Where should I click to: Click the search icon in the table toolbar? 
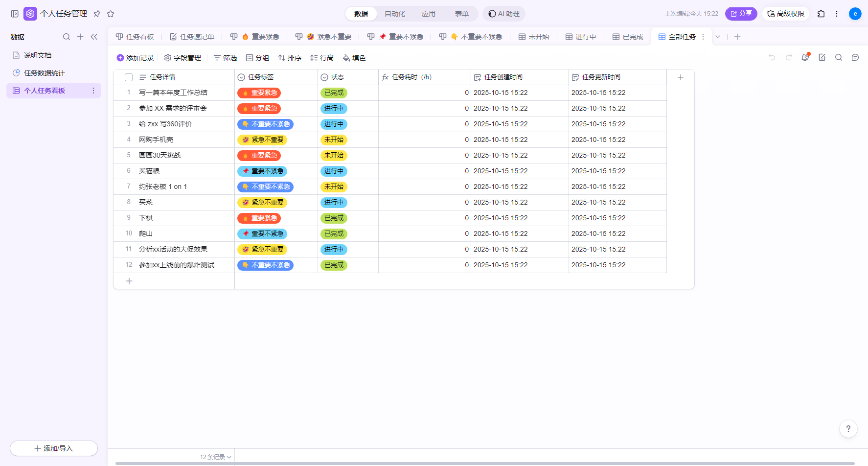(838, 57)
